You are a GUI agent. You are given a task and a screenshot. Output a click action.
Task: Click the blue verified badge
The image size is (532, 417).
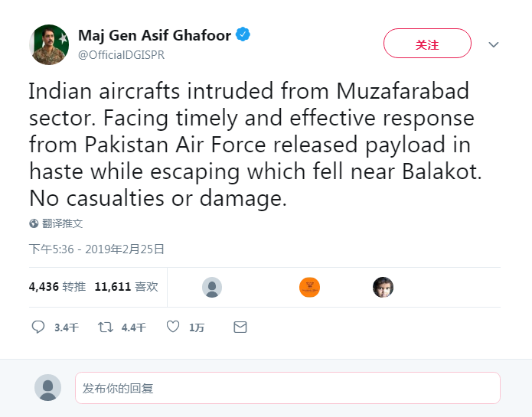point(243,35)
